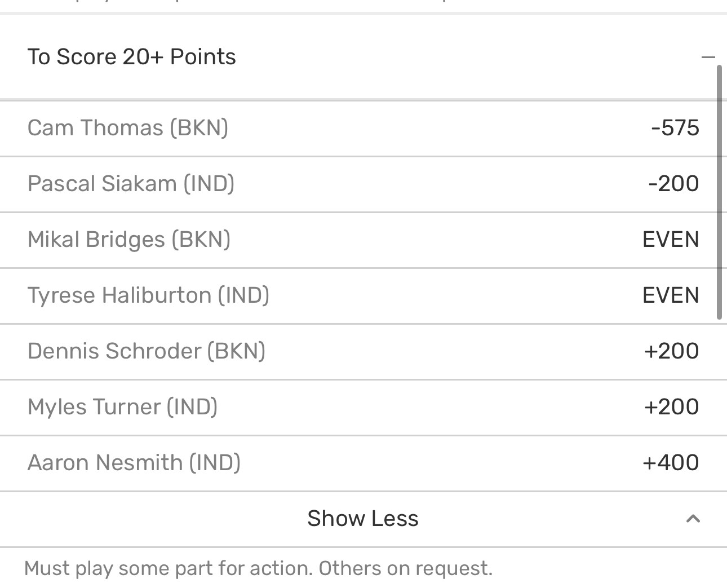Collapse the To Score 20+ Points section
The height and width of the screenshot is (588, 727).
point(708,57)
